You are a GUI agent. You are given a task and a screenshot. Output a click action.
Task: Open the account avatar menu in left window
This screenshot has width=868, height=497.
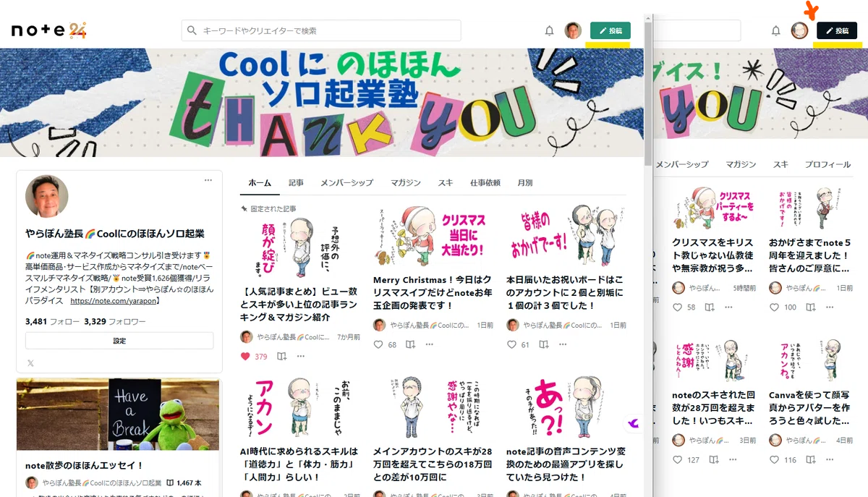tap(573, 30)
